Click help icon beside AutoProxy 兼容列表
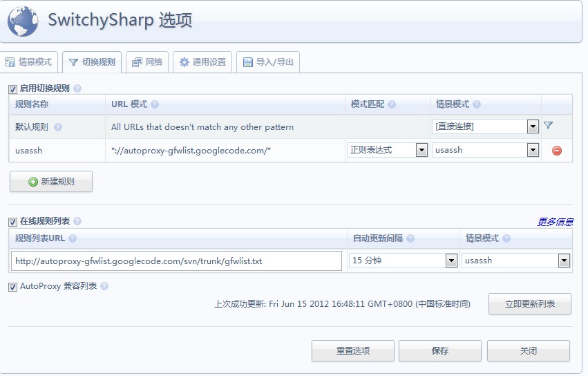This screenshot has height=376, width=588. coord(104,286)
